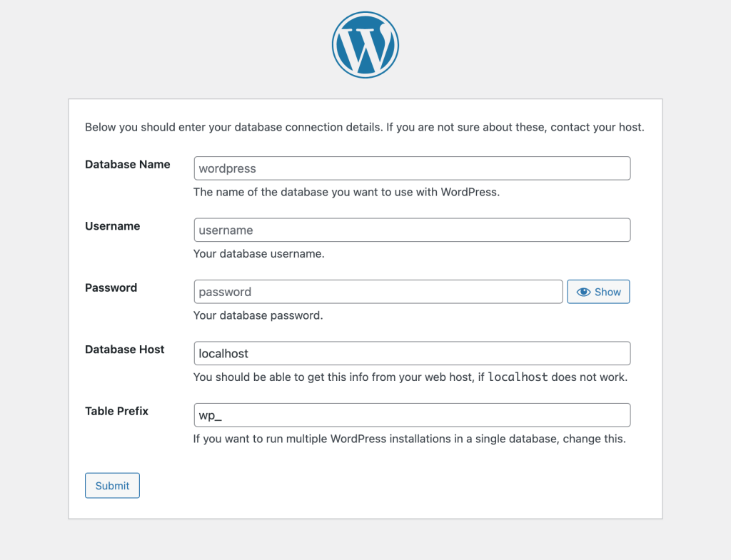Click the WordPress logo at the top
Screen dimensions: 731x560
(x=365, y=44)
